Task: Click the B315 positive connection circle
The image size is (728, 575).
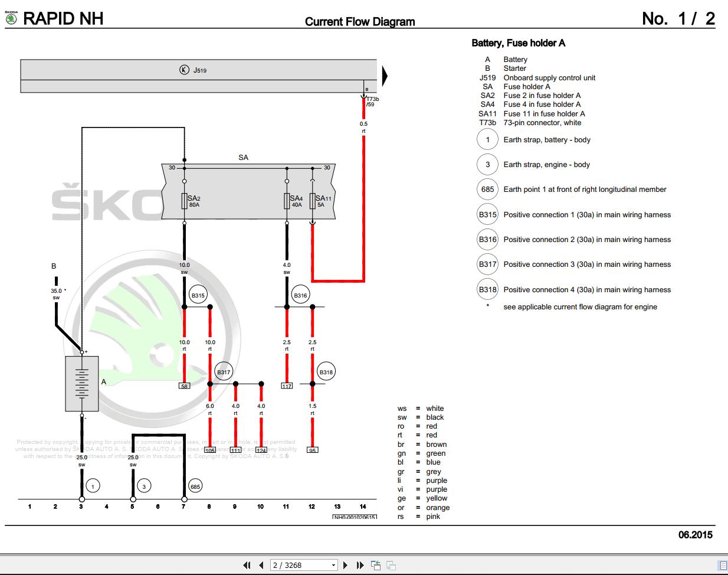Action: (198, 294)
